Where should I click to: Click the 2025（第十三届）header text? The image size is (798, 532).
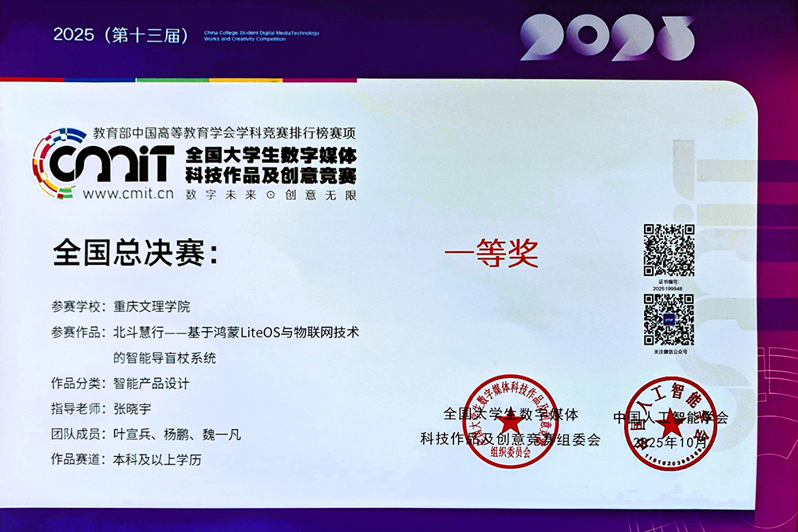(120, 35)
